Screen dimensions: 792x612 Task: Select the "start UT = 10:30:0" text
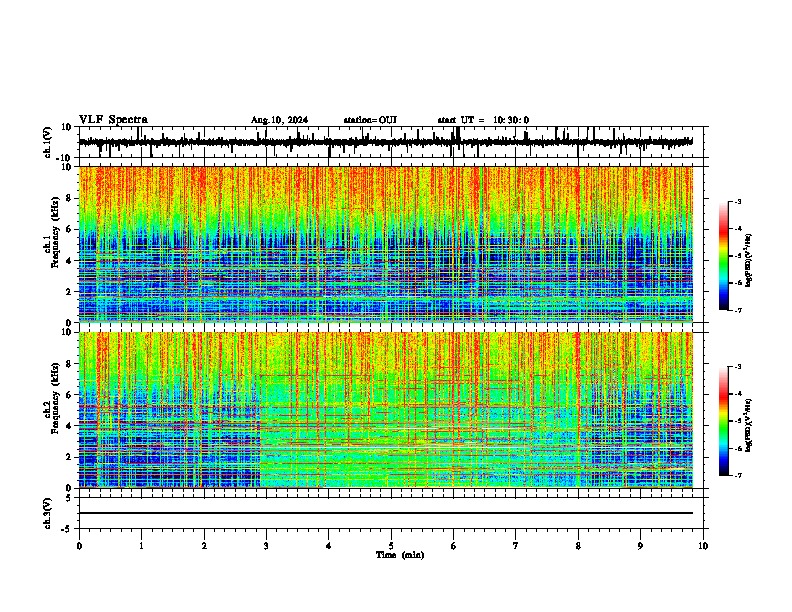click(x=483, y=120)
